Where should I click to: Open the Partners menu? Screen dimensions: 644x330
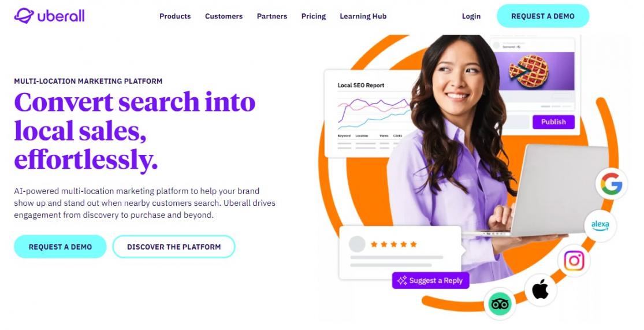(272, 16)
